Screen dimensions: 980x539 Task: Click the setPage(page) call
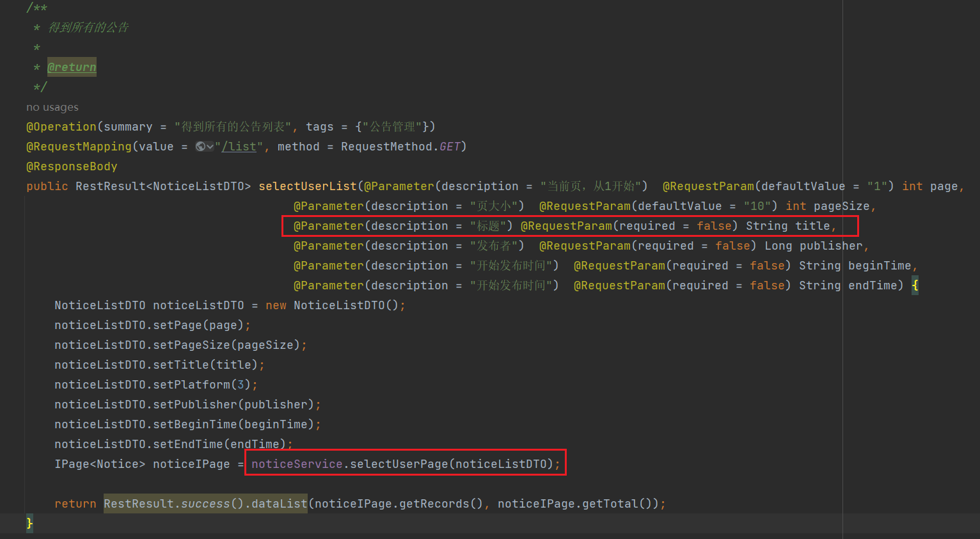198,325
